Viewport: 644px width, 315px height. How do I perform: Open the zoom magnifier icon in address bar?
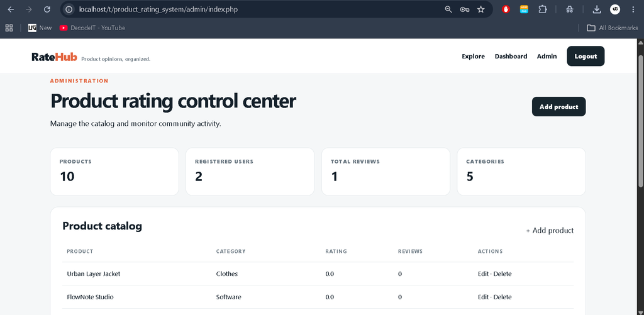(448, 9)
